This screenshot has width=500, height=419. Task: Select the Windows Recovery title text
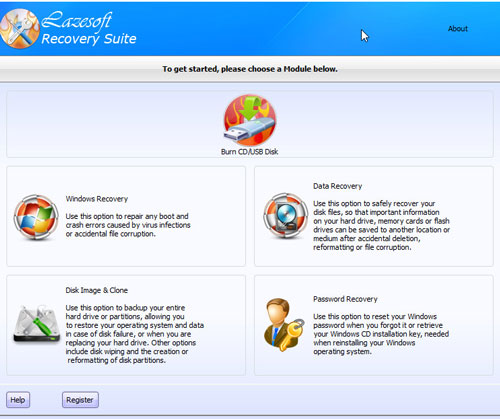pyautogui.click(x=97, y=199)
